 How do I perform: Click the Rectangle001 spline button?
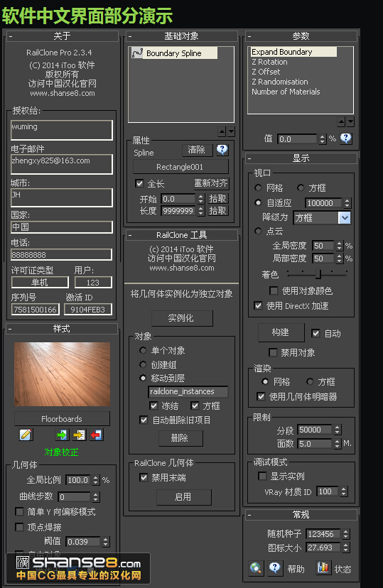(x=180, y=167)
